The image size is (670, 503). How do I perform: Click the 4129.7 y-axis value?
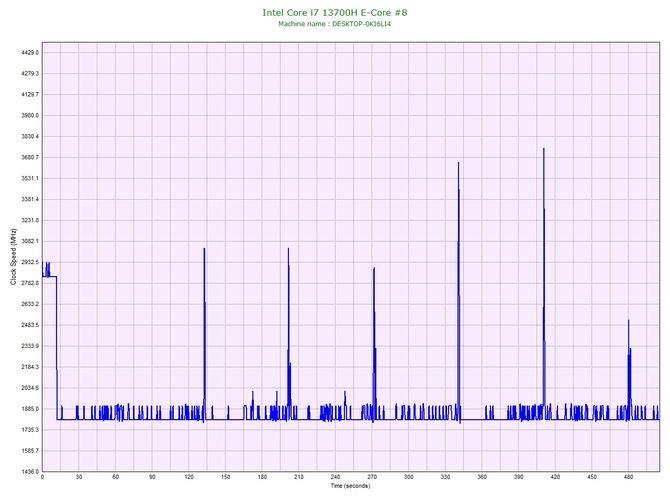click(x=30, y=94)
